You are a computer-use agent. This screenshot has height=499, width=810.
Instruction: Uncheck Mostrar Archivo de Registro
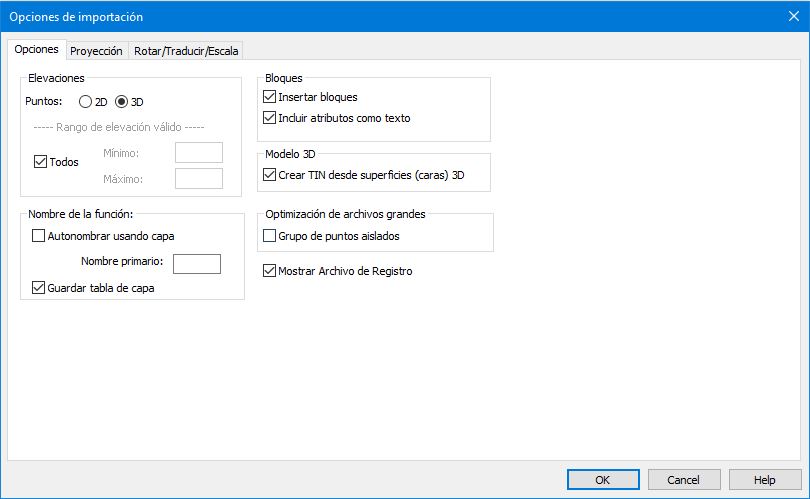click(x=269, y=270)
